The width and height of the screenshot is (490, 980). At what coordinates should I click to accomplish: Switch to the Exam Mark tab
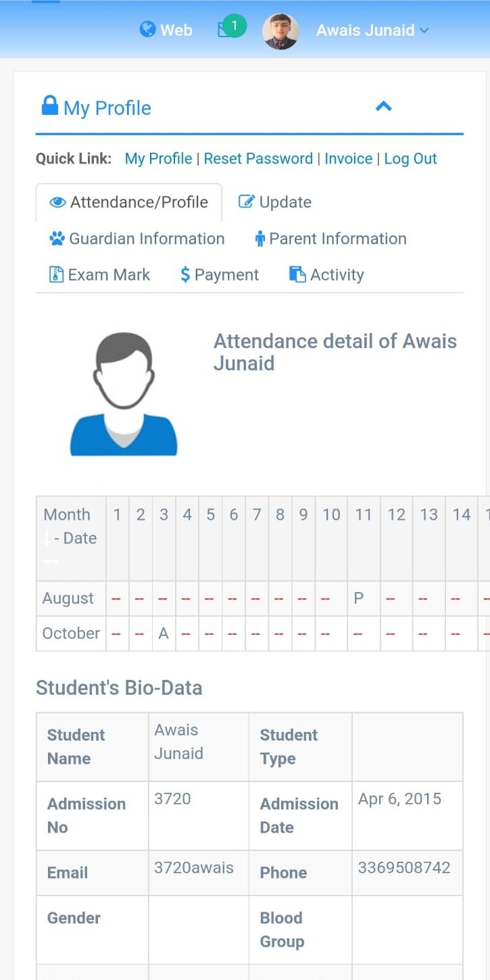click(100, 275)
